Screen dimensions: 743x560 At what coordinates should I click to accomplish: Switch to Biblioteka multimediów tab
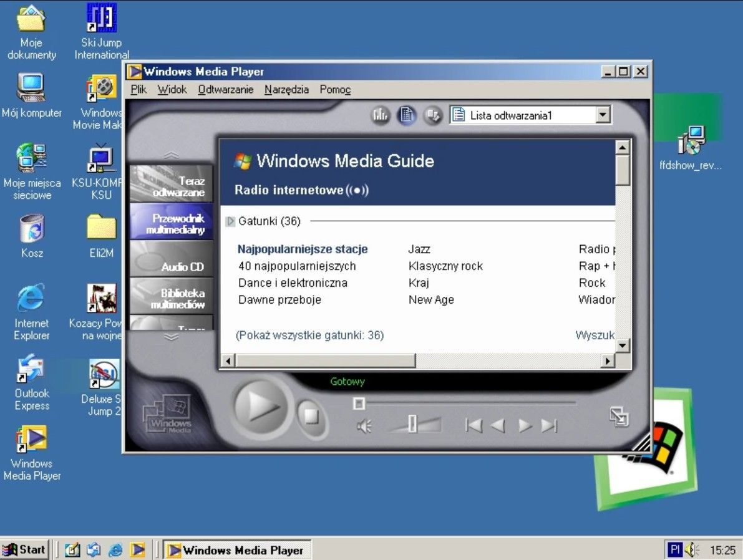(172, 298)
